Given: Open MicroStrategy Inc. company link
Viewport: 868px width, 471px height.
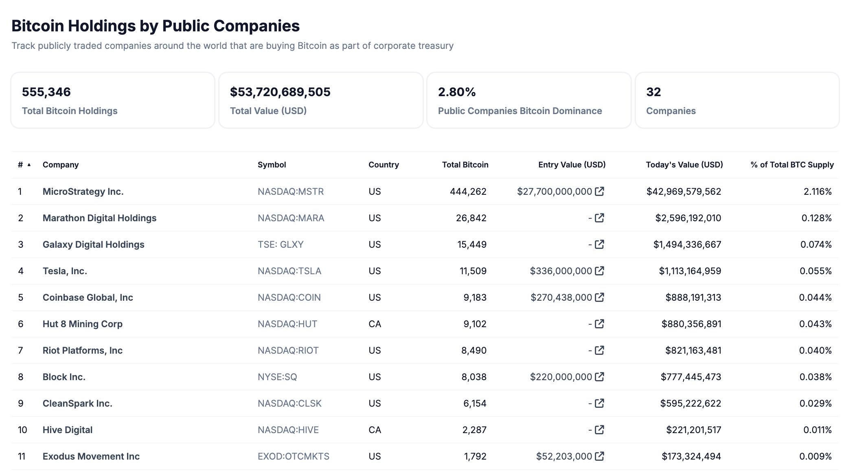Looking at the screenshot, I should [x=83, y=191].
